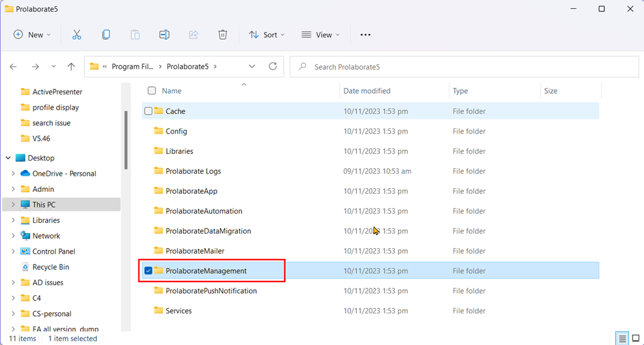The height and width of the screenshot is (345, 644).
Task: Expand the AD issues tree node
Action: (x=13, y=283)
